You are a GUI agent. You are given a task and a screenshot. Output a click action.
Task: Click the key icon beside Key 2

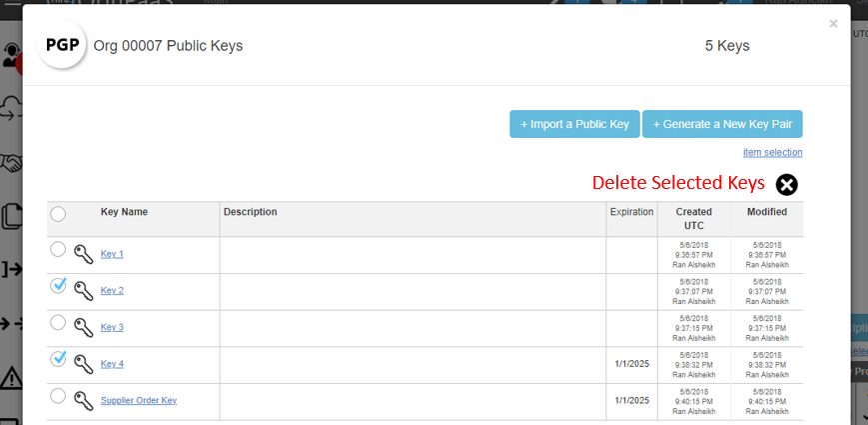coord(83,291)
